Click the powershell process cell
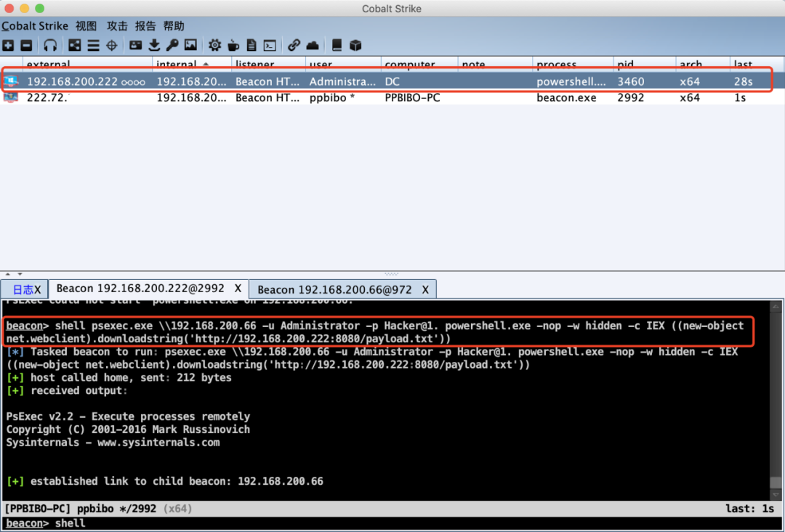This screenshot has height=532, width=785. coord(571,81)
